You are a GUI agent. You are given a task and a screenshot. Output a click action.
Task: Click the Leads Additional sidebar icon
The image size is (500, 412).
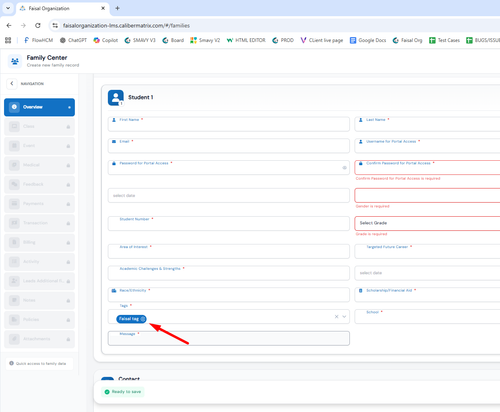14,281
